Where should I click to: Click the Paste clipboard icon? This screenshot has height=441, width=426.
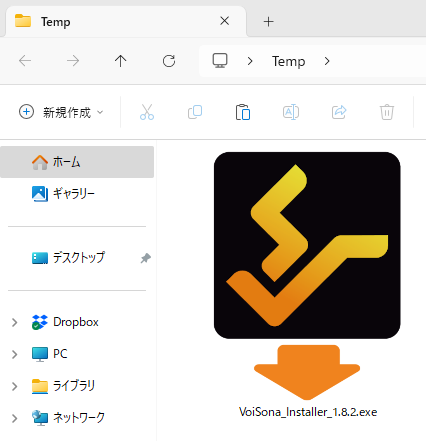pos(243,112)
